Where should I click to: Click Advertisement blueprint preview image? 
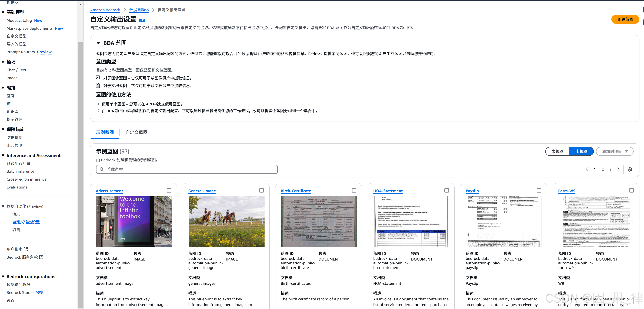pyautogui.click(x=134, y=221)
